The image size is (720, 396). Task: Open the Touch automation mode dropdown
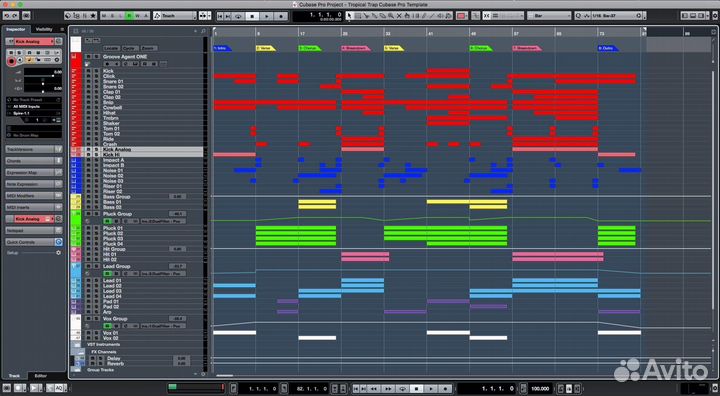[175, 16]
